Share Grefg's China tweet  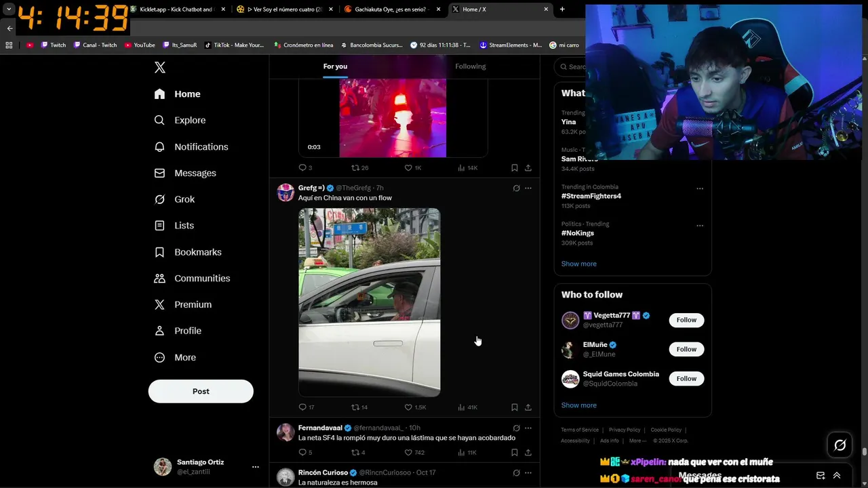click(528, 407)
